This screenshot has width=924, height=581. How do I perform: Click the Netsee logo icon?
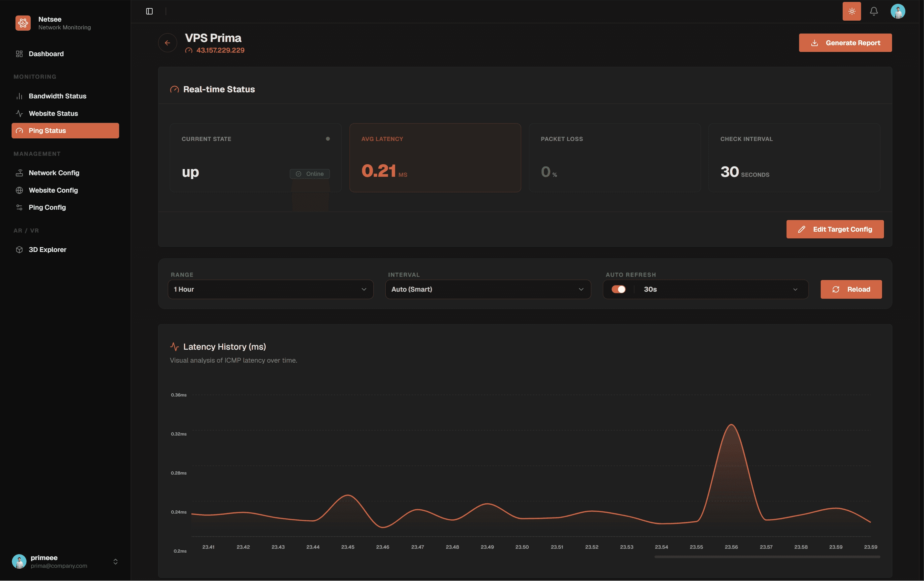pos(23,23)
